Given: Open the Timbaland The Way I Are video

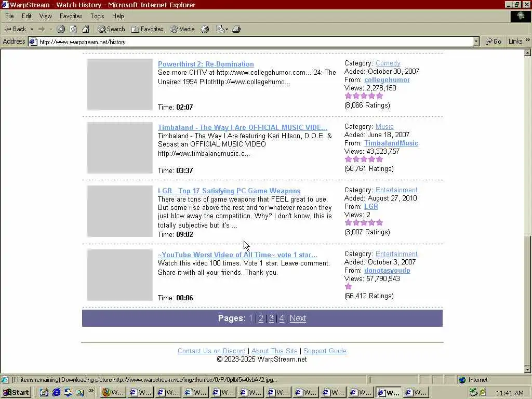Looking at the screenshot, I should [242, 128].
